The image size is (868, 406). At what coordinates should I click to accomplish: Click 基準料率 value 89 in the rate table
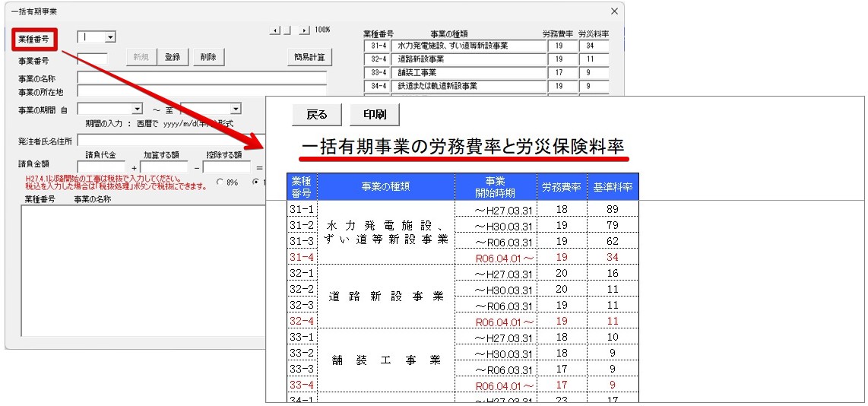point(613,209)
